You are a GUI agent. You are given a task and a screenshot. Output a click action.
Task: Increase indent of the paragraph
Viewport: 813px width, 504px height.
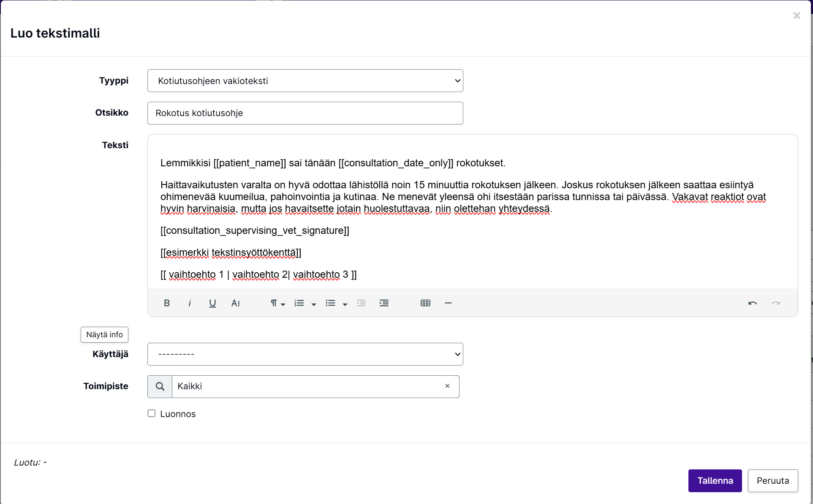pos(384,303)
